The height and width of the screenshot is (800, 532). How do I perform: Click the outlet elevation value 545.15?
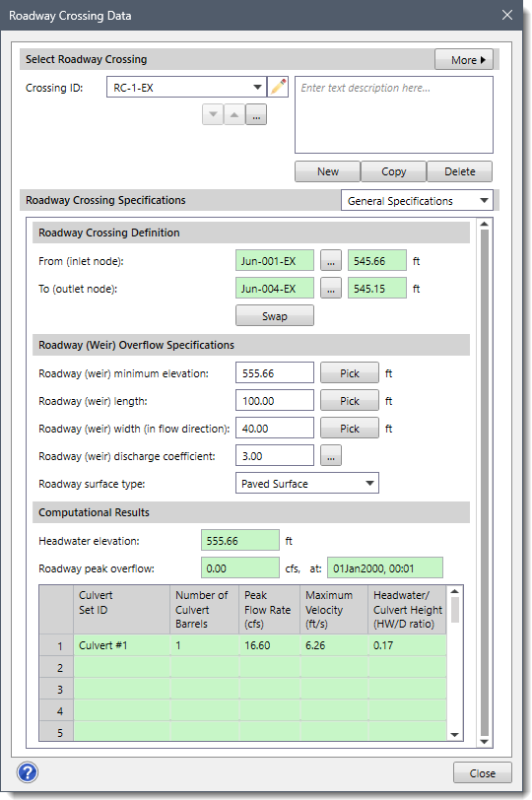pyautogui.click(x=377, y=289)
